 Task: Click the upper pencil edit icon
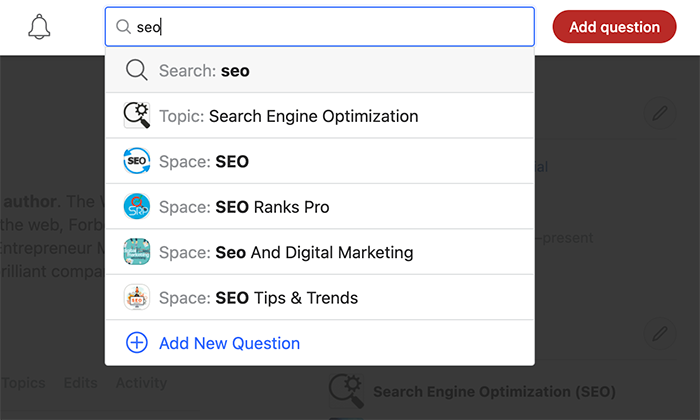(660, 113)
